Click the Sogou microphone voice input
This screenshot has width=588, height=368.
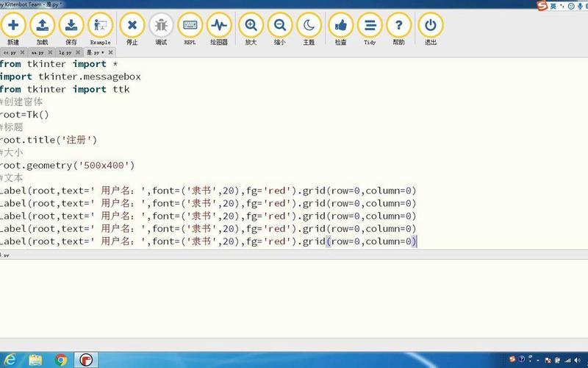pyautogui.click(x=580, y=6)
